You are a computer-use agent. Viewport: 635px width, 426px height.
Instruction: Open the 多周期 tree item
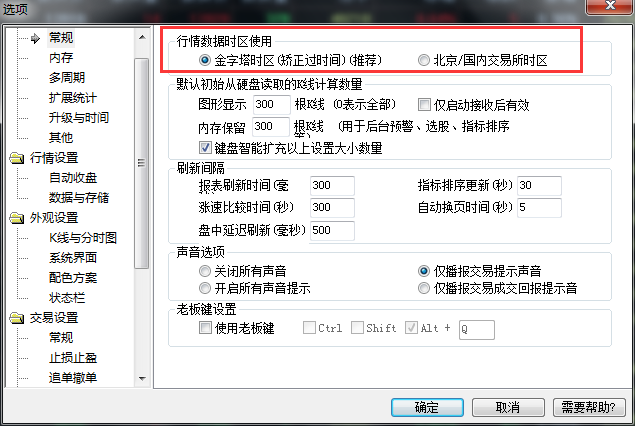(x=67, y=77)
